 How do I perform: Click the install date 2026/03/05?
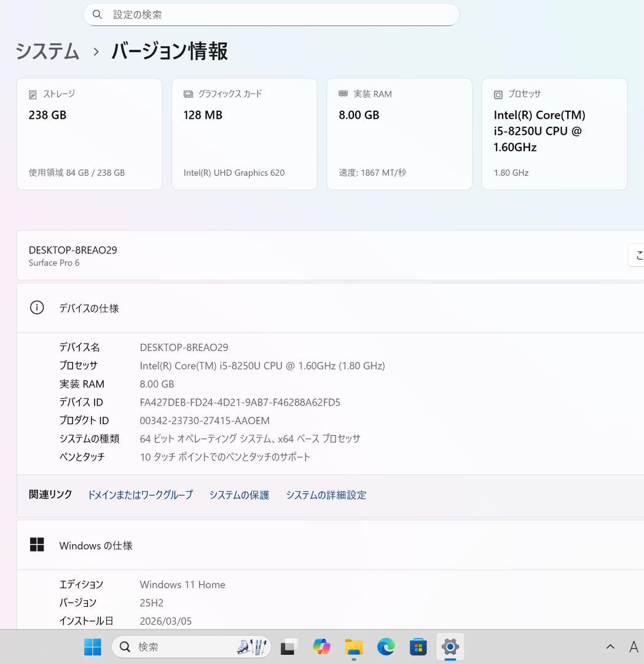(166, 621)
